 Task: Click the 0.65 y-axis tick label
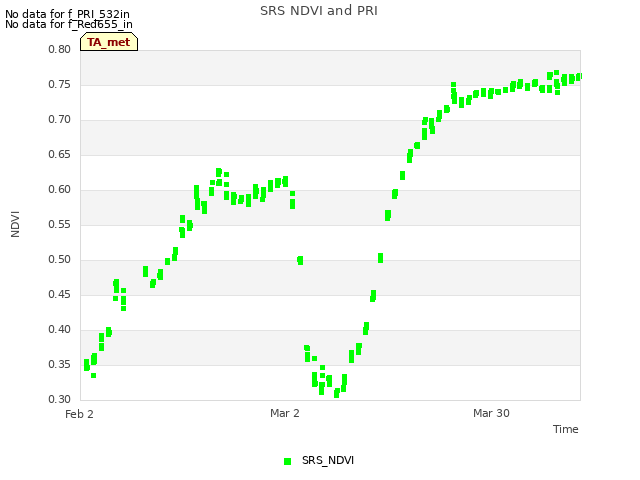(x=60, y=155)
